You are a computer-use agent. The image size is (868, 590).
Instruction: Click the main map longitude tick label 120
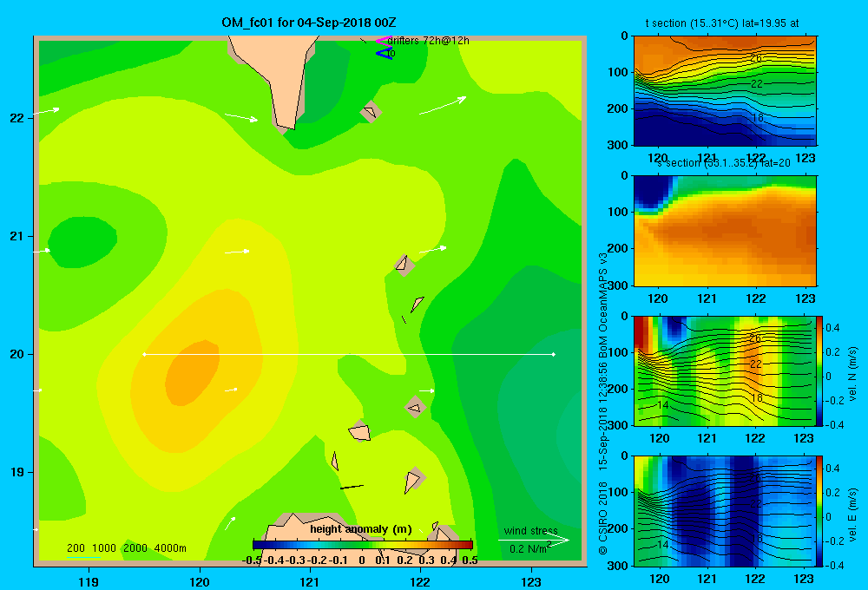(x=200, y=581)
